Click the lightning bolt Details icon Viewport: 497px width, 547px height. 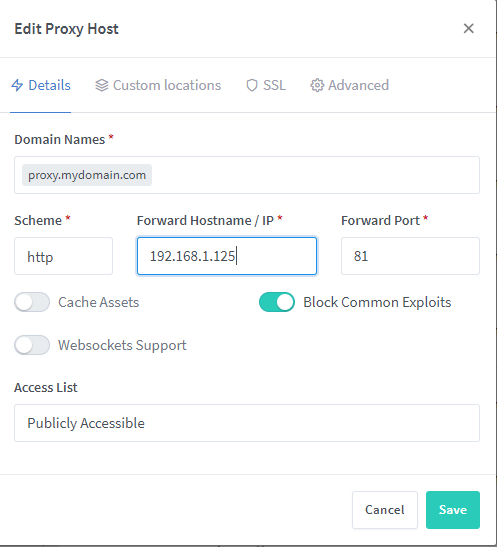pos(17,85)
